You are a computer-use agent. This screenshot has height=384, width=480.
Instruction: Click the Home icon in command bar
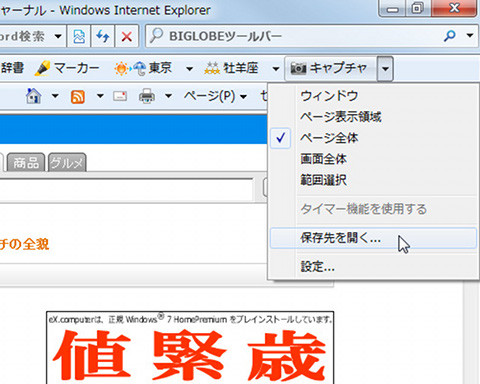click(x=34, y=96)
